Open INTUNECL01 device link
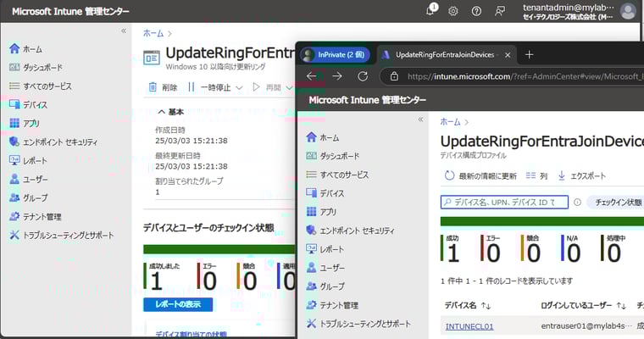The height and width of the screenshot is (339, 644). point(469,326)
